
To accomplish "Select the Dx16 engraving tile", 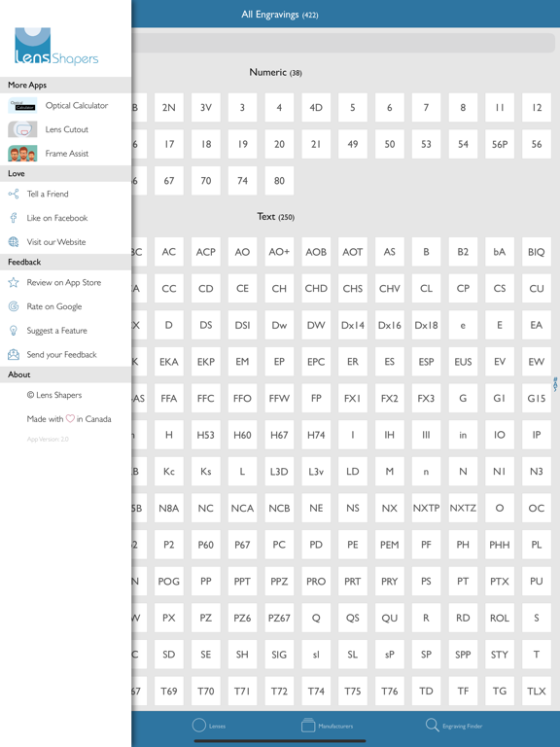I will pos(390,326).
